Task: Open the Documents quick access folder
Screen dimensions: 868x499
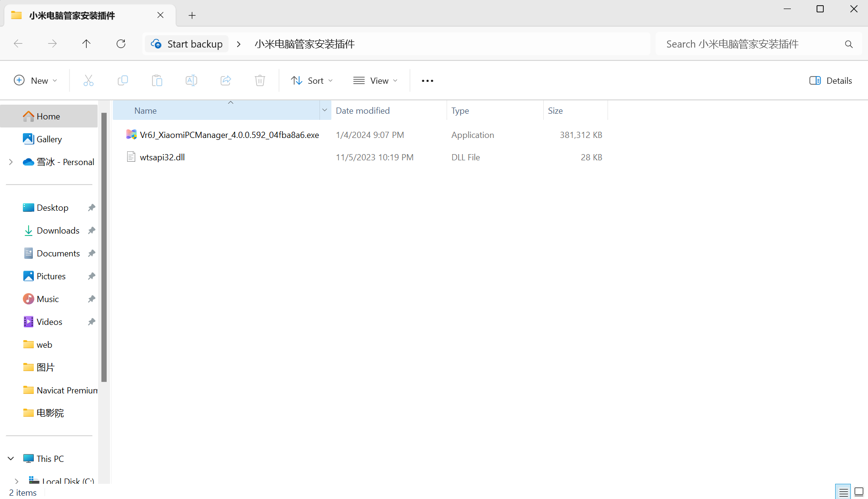Action: pos(49,254)
